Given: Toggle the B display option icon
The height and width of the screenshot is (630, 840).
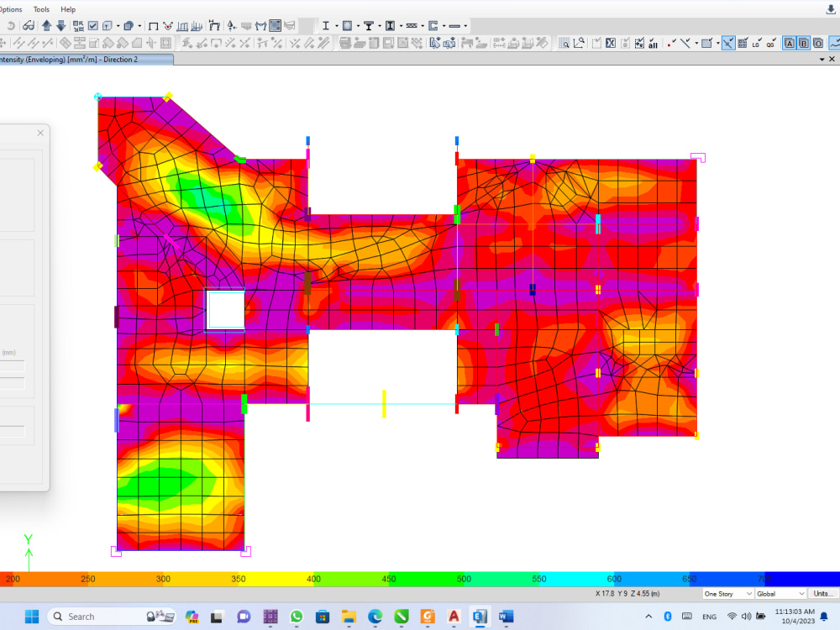Looking at the screenshot, I should pos(804,42).
